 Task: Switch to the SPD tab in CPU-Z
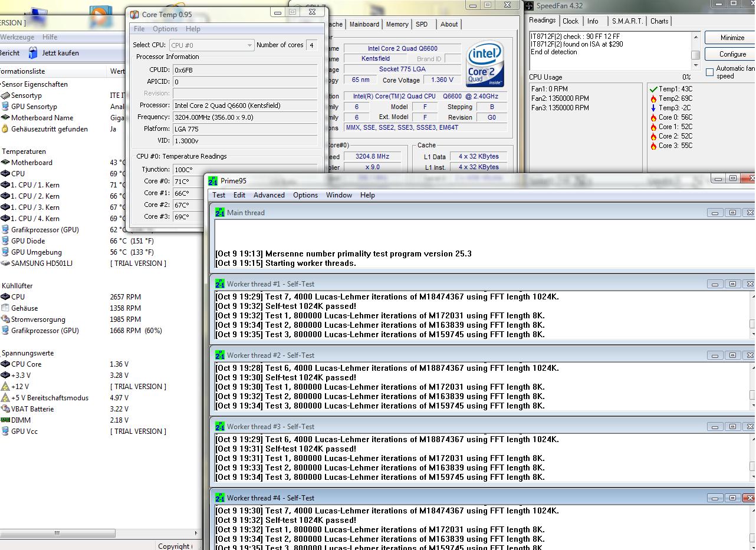click(x=422, y=24)
